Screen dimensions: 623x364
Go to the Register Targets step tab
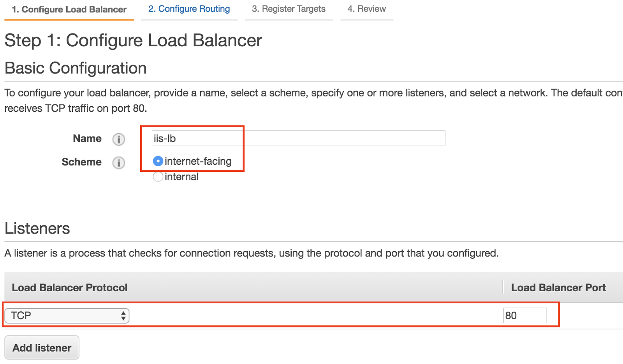[289, 9]
